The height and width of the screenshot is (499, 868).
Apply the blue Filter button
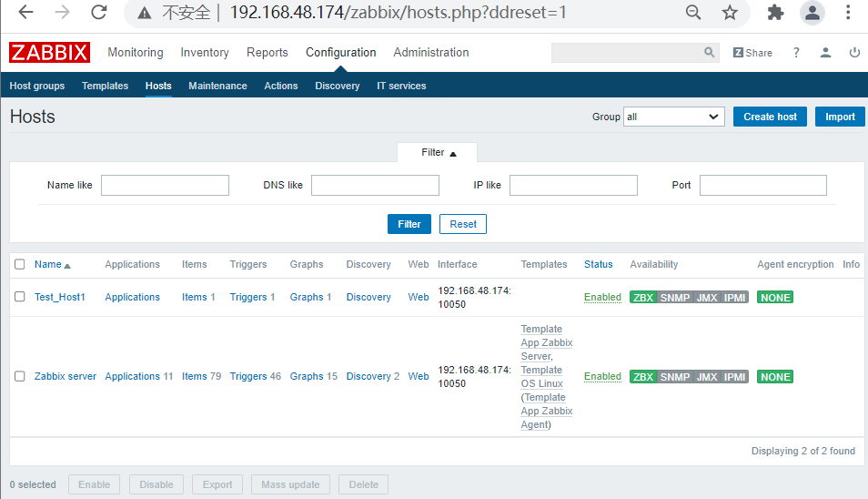[409, 224]
